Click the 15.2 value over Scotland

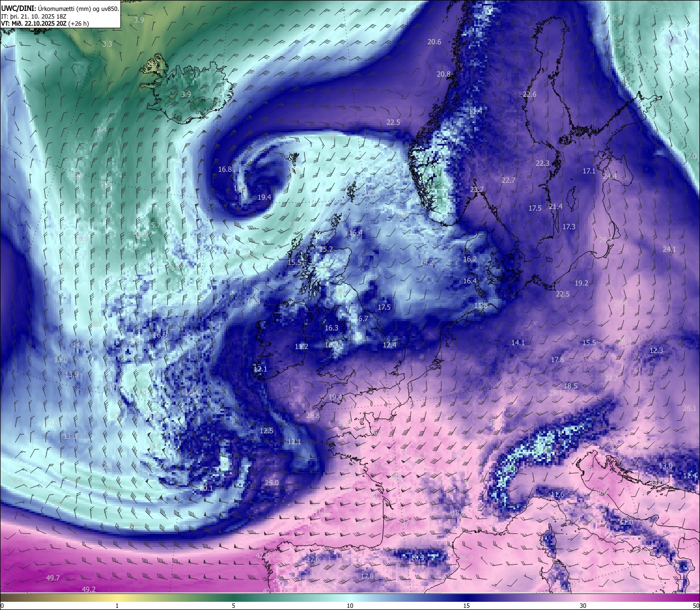click(x=326, y=249)
